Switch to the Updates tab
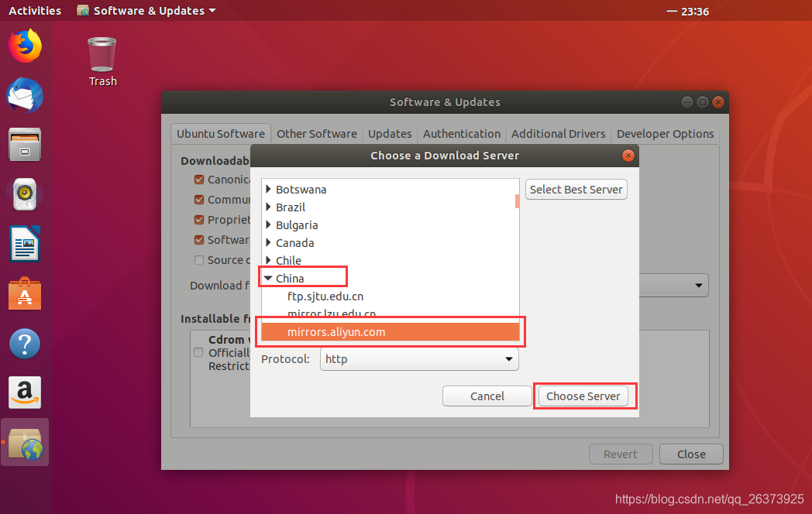 click(x=390, y=134)
